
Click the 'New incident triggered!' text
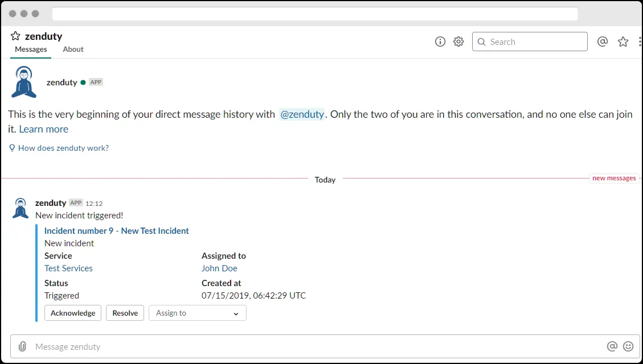pos(79,216)
